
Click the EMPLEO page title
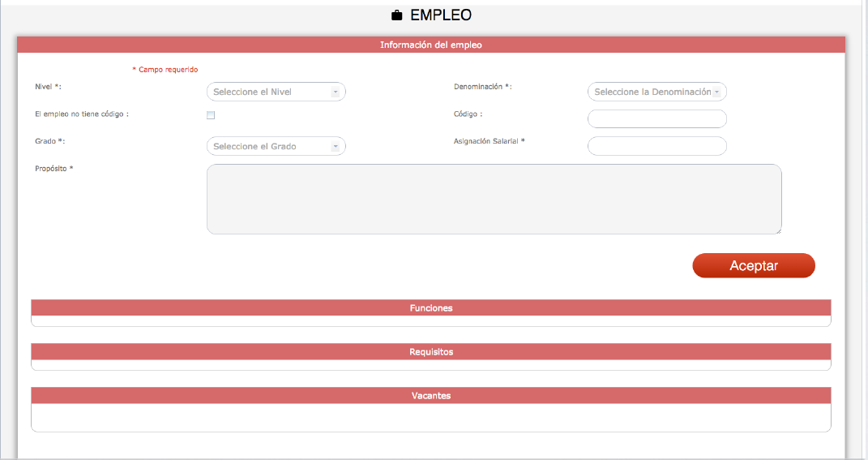click(440, 15)
